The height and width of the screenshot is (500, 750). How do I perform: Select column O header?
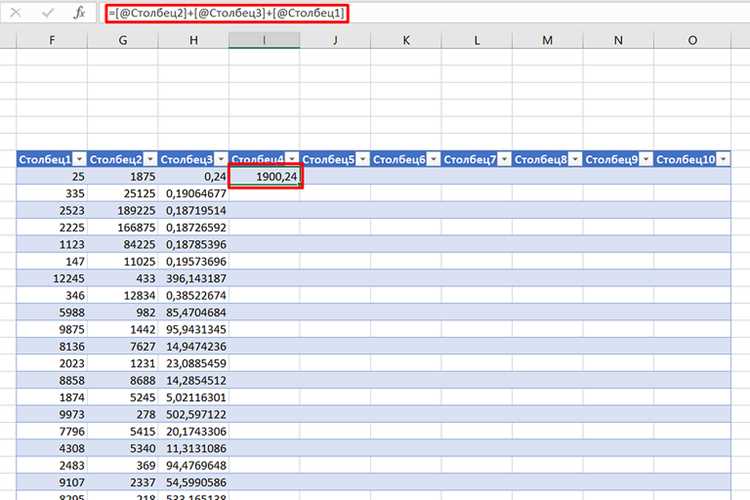(x=692, y=40)
